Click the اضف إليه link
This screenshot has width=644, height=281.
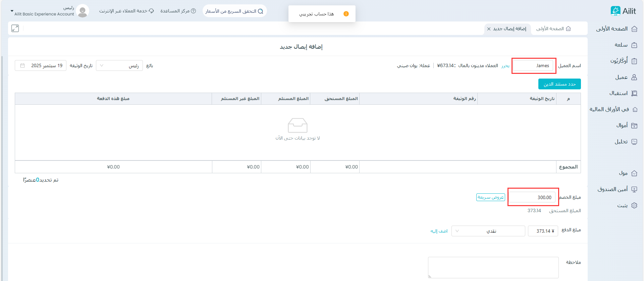(439, 231)
